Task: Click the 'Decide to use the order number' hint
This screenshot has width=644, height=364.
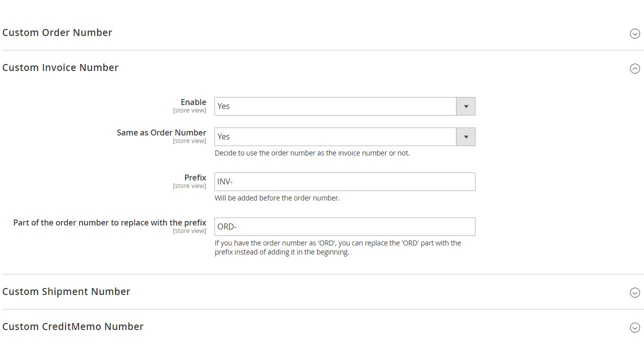Action: pyautogui.click(x=312, y=153)
